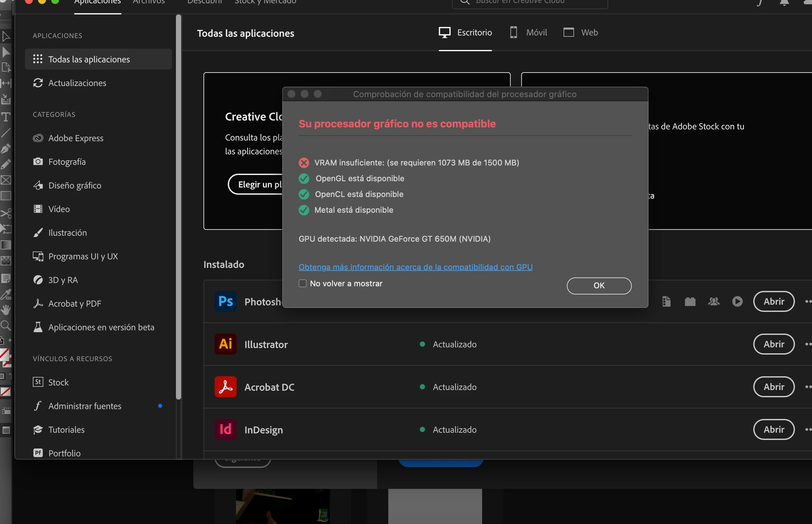Click the Photoshop tutorials play icon
812x524 pixels.
737,301
